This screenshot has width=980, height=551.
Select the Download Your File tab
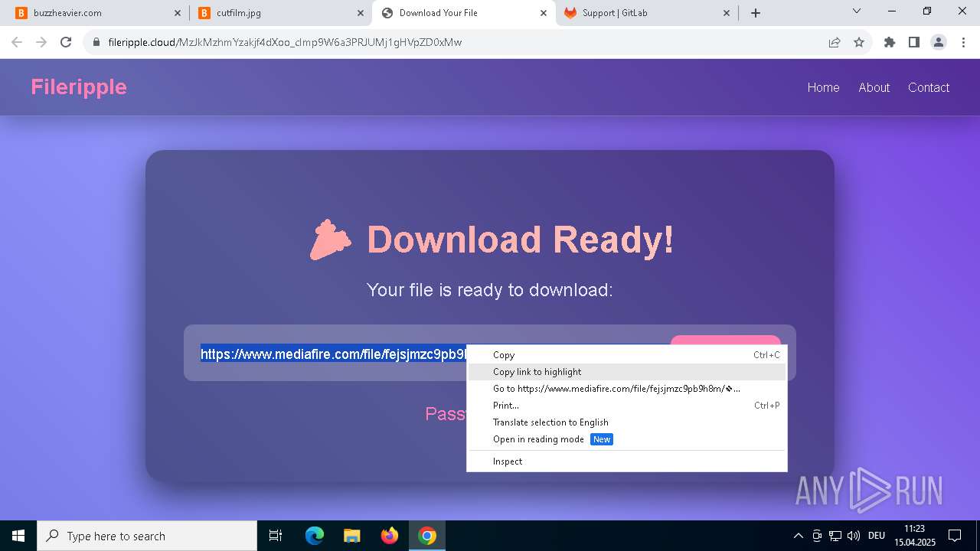(464, 13)
